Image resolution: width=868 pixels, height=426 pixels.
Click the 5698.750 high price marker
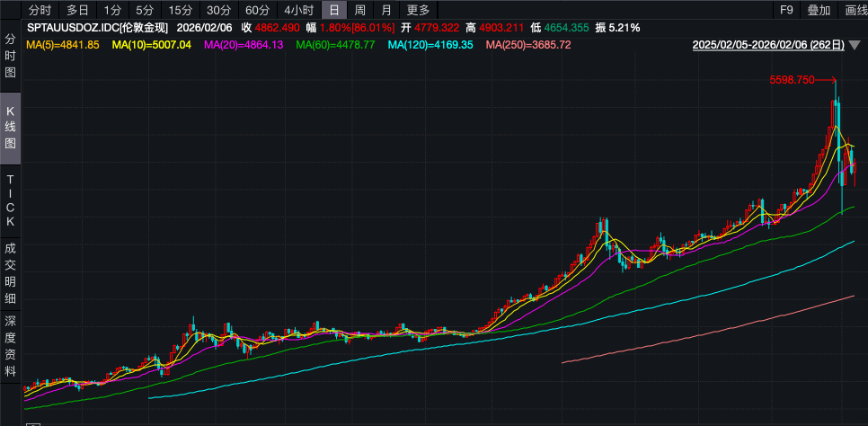[792, 80]
